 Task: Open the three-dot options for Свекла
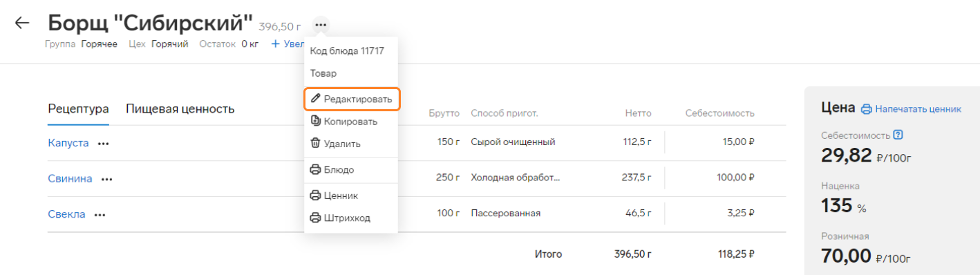pyautogui.click(x=100, y=215)
